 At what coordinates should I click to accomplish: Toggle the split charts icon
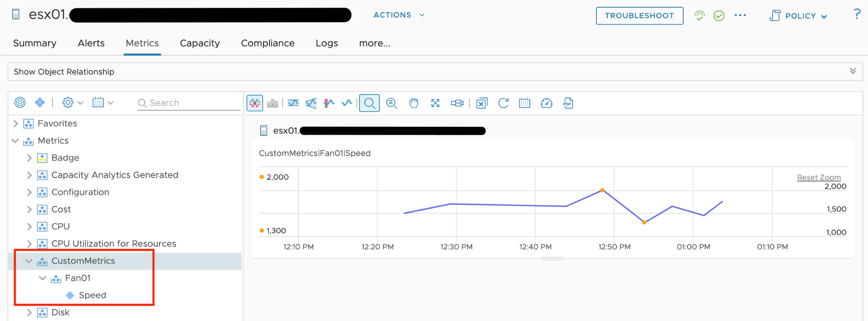point(255,103)
